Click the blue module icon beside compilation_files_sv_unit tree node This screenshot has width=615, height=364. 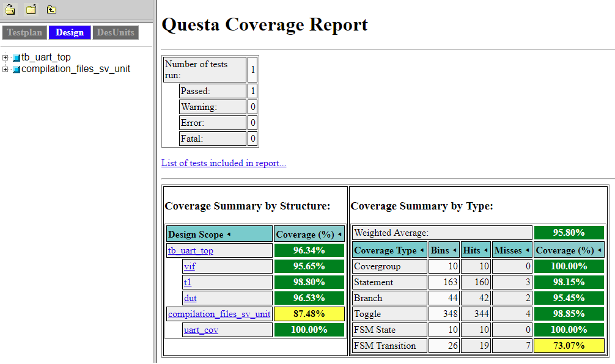pos(17,70)
